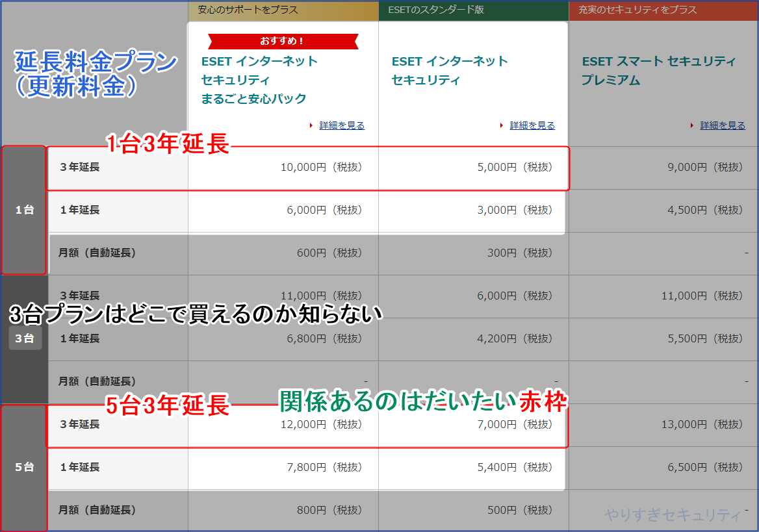This screenshot has height=532, width=759.
Task: Click the 3台 row group label
Action: coord(25,338)
